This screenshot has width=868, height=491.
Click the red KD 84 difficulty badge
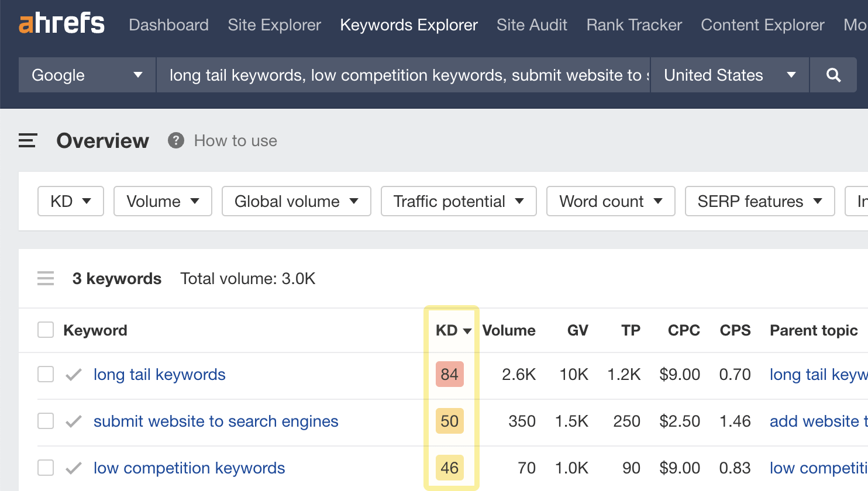click(449, 375)
